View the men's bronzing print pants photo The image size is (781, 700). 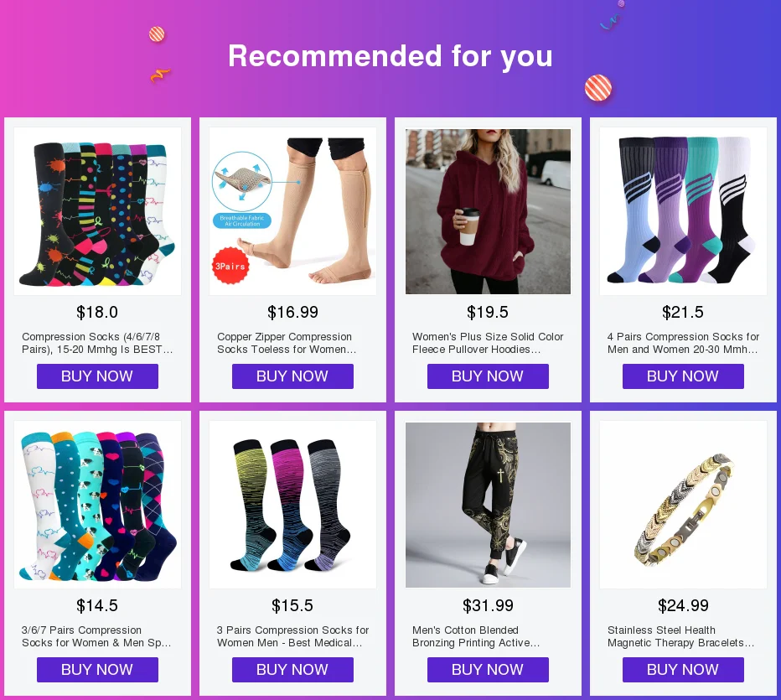[x=488, y=505]
